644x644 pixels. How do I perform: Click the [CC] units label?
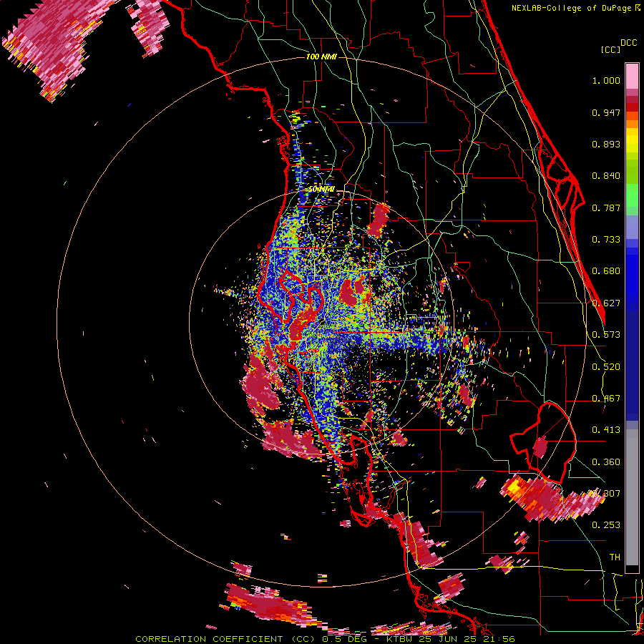pyautogui.click(x=610, y=50)
